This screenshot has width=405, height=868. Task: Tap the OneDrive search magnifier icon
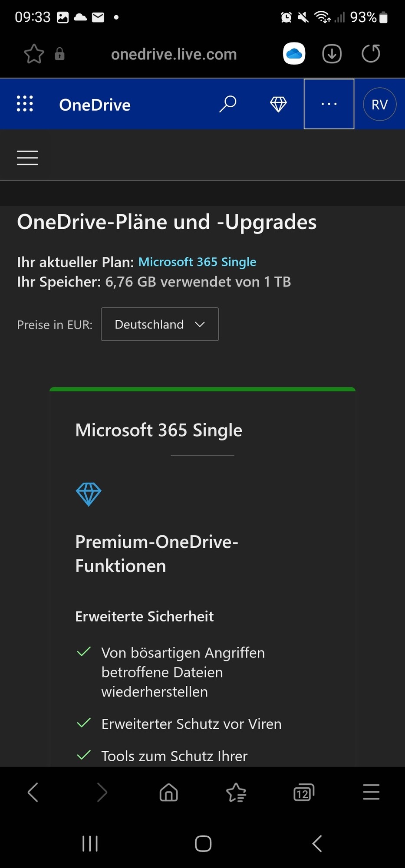[x=228, y=104]
